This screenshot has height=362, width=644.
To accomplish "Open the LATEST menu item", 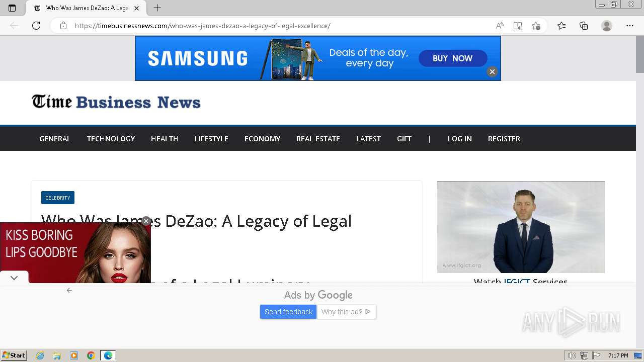I will point(368,139).
